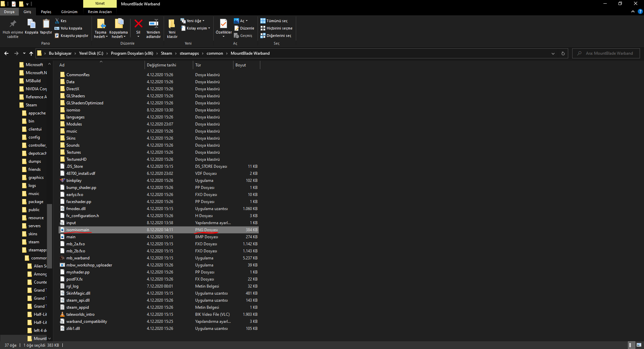Screen dimensions: 644x349
Task: Open the Help question-mark icon
Action: 640,12
